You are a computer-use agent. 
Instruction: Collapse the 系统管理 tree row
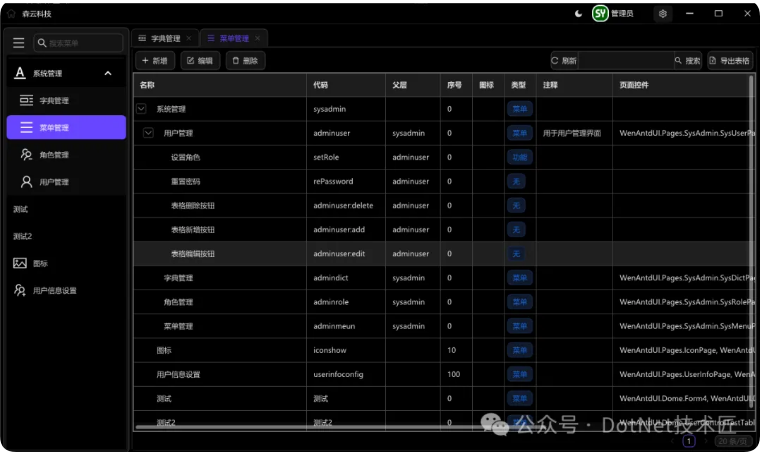[x=141, y=109]
